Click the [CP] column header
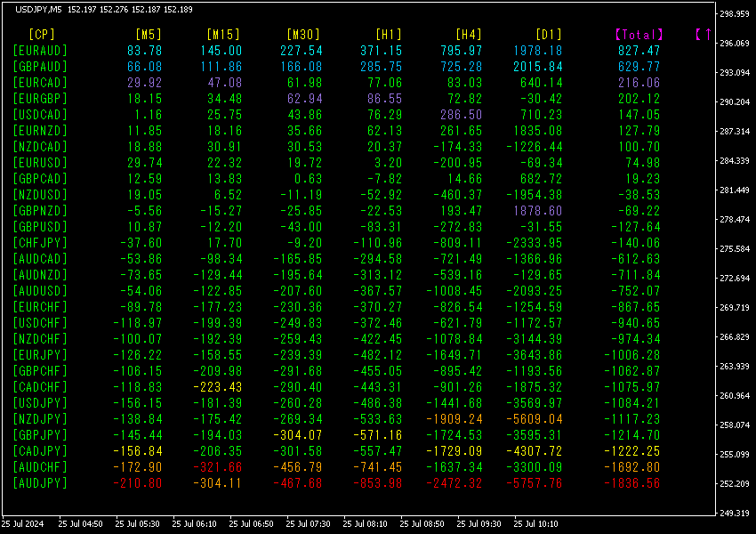 click(42, 34)
